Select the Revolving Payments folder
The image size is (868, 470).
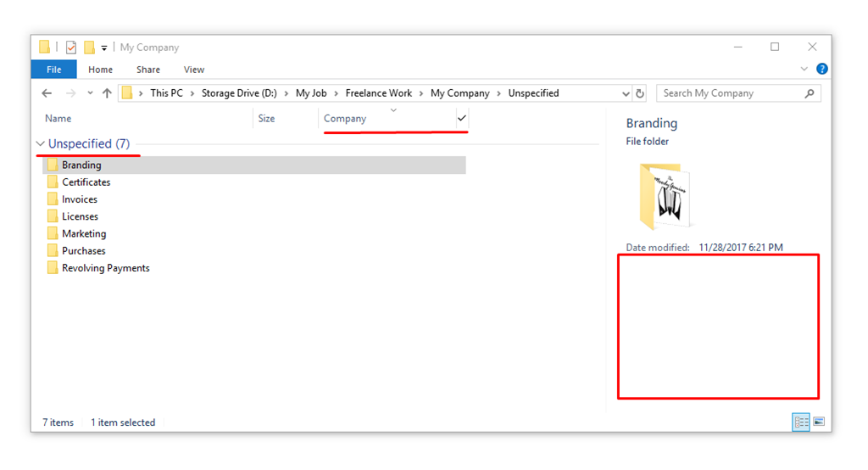[105, 268]
